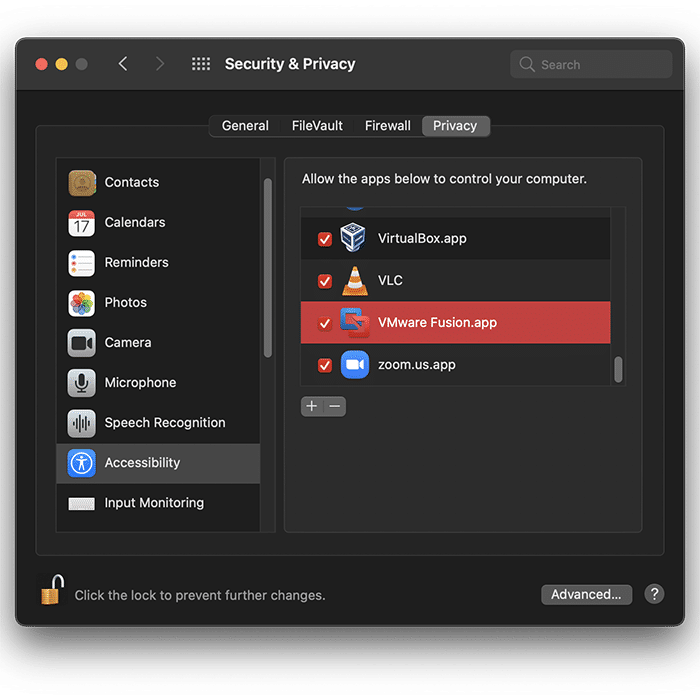Click the app list scrollbar thumb
Image resolution: width=700 pixels, height=700 pixels.
click(618, 369)
